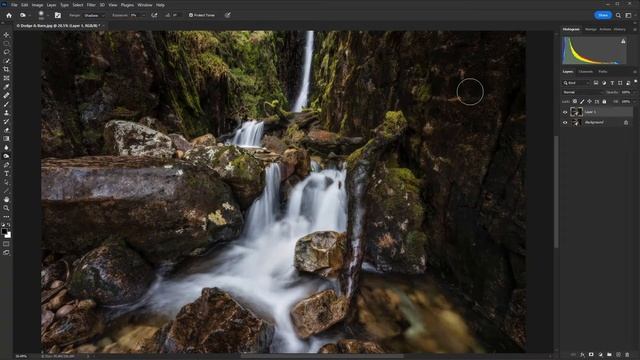
Task: Click the histogram cached data warning icon
Action: (x=623, y=41)
